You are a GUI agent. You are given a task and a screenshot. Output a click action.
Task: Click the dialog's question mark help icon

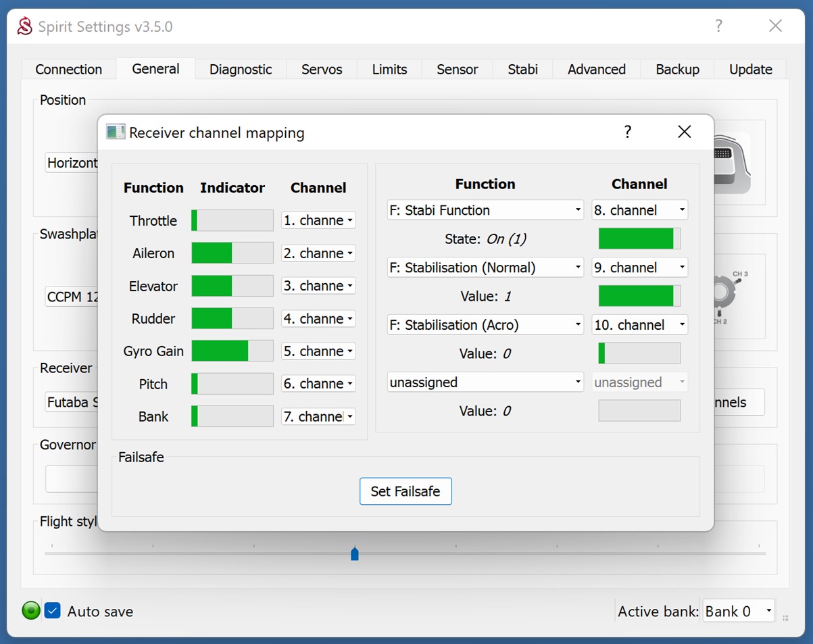pos(627,132)
